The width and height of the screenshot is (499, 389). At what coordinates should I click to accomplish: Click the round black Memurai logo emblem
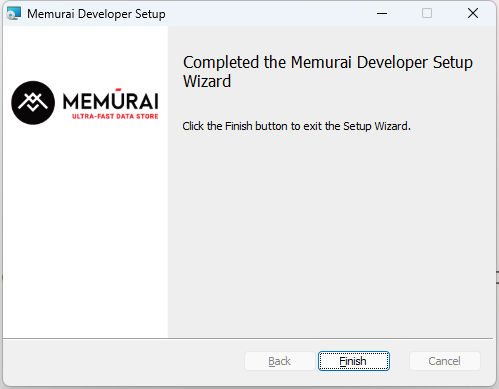coord(33,103)
